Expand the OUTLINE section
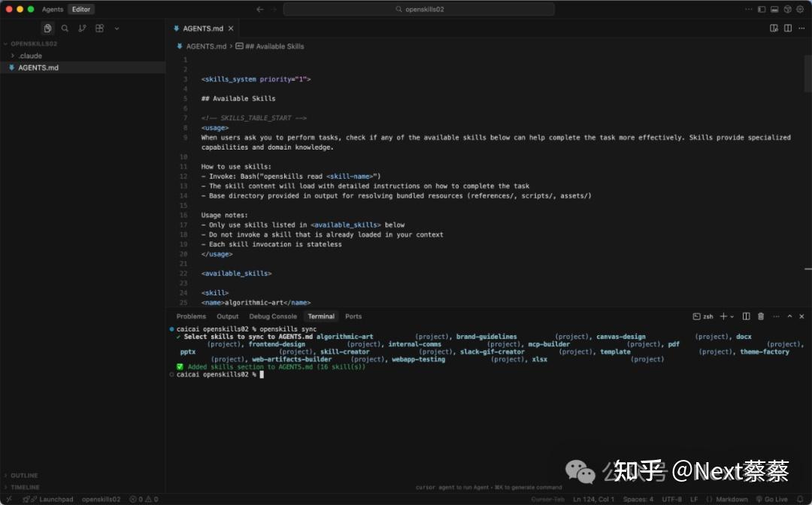This screenshot has height=505, width=812. [23, 475]
